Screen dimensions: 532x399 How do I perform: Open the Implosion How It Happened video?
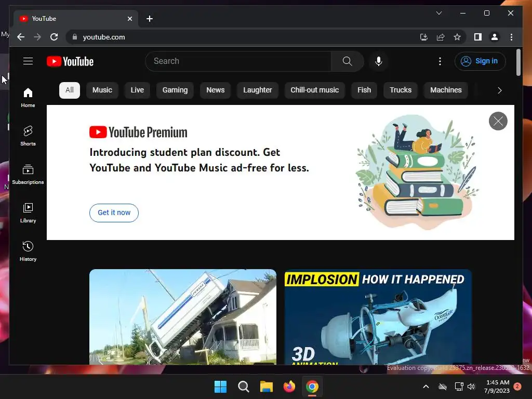[378, 316]
